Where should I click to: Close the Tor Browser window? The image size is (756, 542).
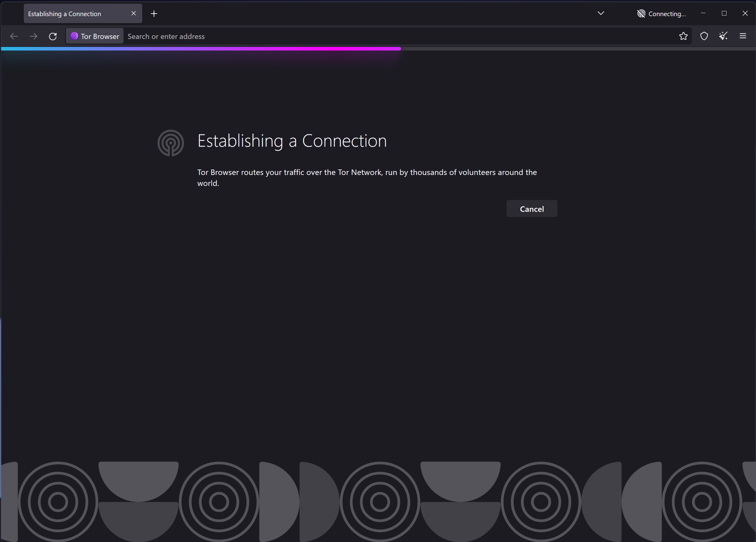pyautogui.click(x=745, y=13)
